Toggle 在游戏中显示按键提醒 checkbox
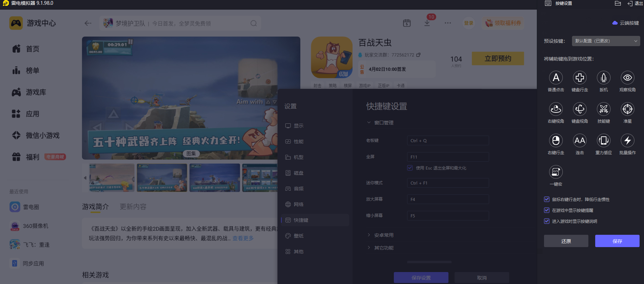This screenshot has width=644, height=284. [547, 210]
